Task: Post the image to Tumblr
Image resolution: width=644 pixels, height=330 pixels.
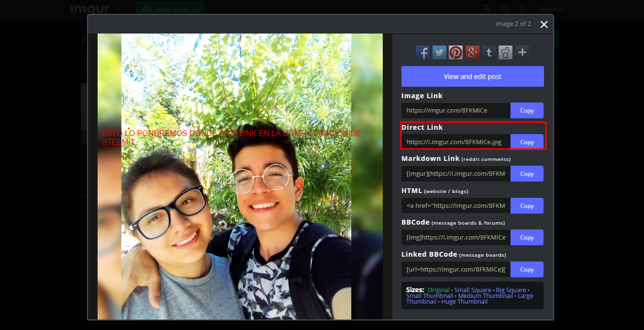Action: [x=489, y=52]
